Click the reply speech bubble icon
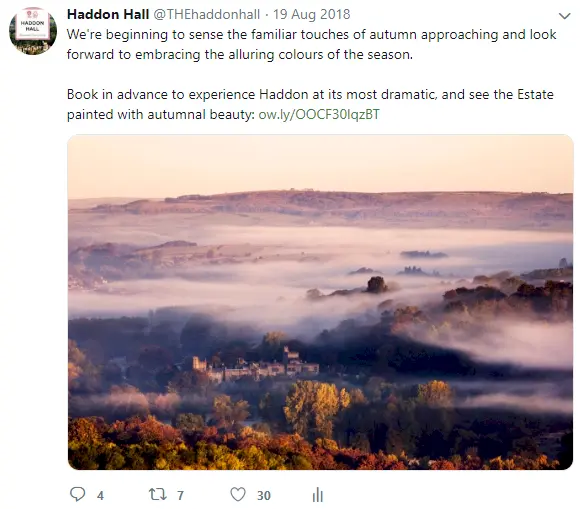This screenshot has height=509, width=580. pos(78,494)
